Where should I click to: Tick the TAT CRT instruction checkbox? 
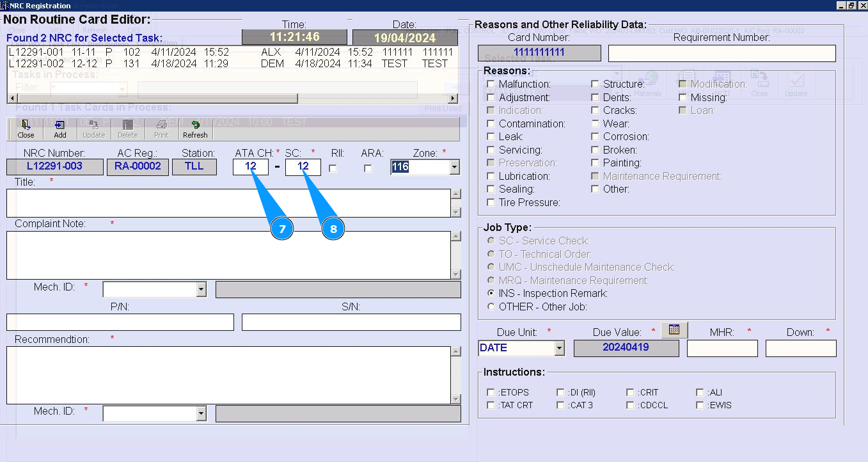[491, 405]
